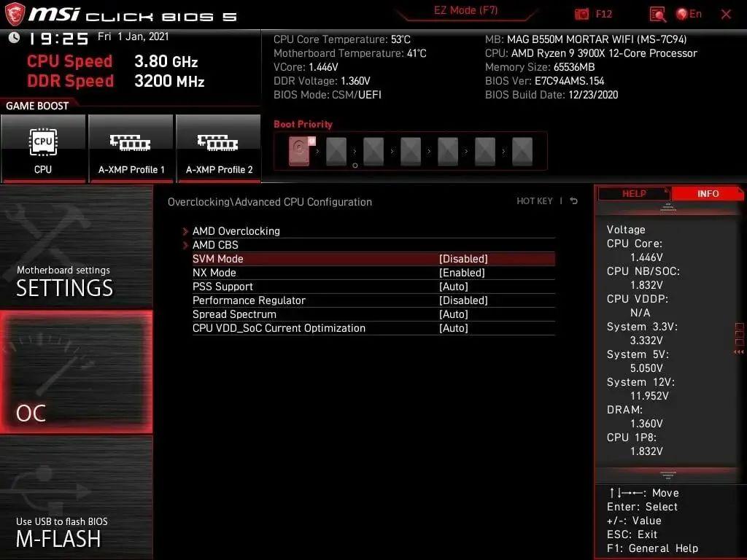Click the CPU Core Temperature 53°C reading
747x560 pixels.
[x=341, y=39]
